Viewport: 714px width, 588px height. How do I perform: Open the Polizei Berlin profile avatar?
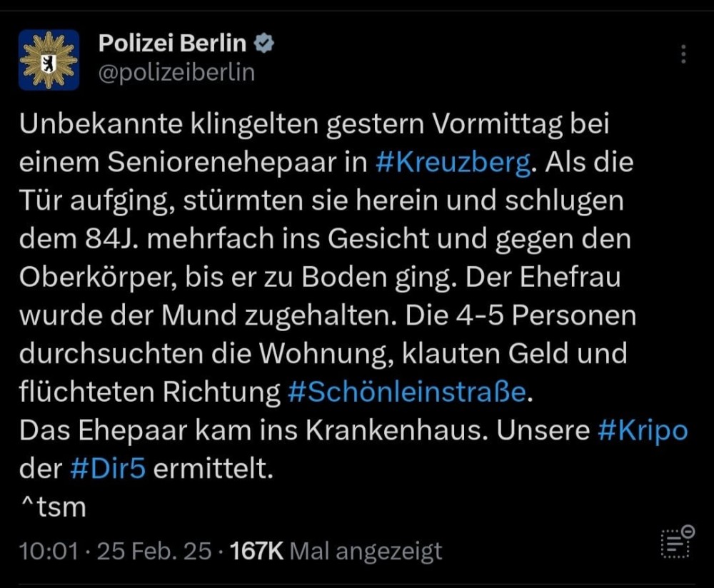point(49,60)
